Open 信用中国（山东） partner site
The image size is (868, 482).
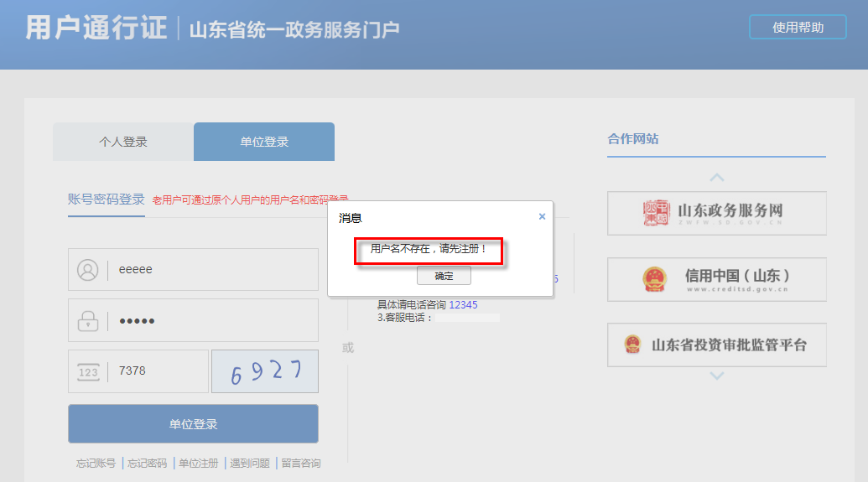(x=716, y=279)
